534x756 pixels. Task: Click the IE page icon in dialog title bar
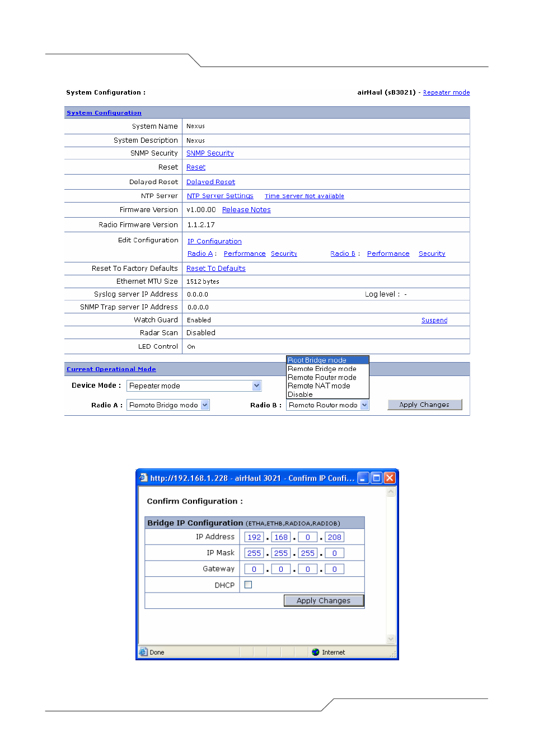click(x=143, y=478)
